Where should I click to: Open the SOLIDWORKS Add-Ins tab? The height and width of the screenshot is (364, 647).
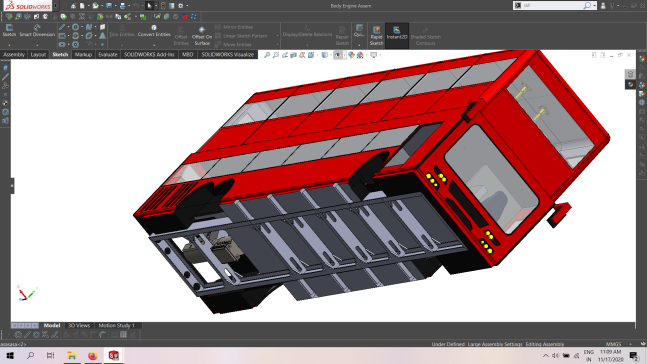pyautogui.click(x=149, y=54)
